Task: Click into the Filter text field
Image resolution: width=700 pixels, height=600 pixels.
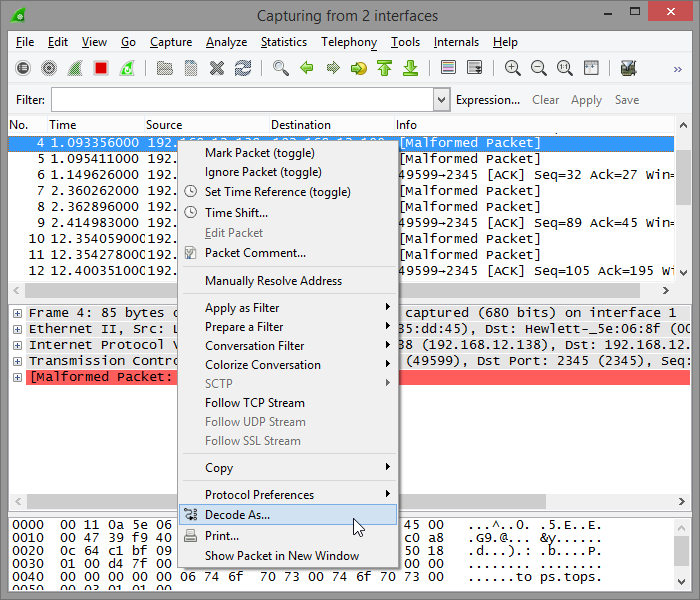Action: [x=242, y=100]
